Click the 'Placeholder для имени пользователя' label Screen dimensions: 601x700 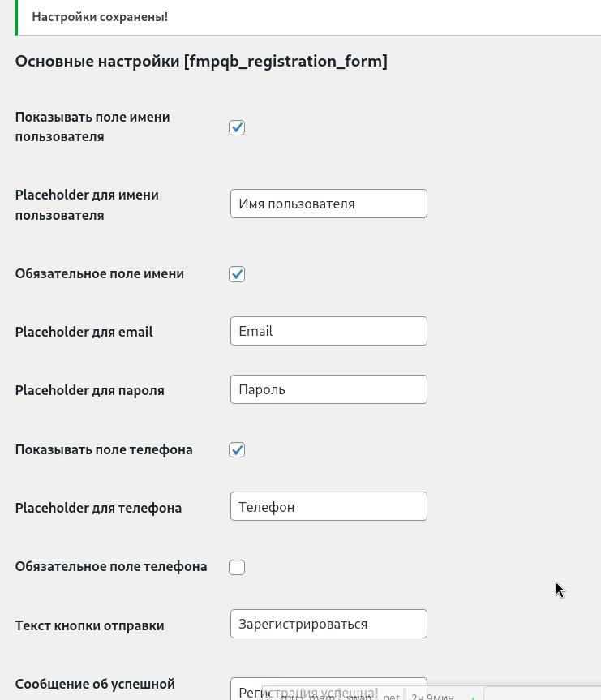coord(87,205)
